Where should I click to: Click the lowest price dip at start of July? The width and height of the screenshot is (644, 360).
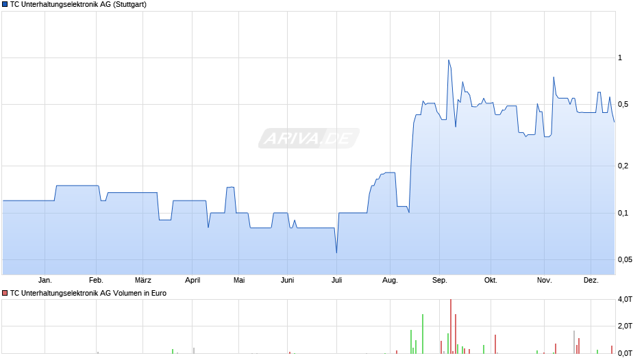[337, 252]
